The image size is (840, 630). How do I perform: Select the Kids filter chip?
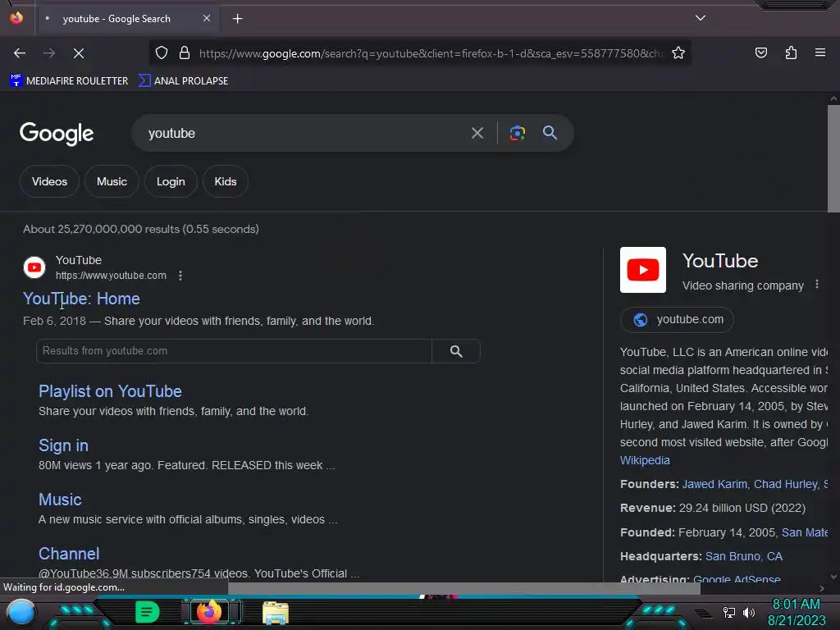(x=225, y=181)
